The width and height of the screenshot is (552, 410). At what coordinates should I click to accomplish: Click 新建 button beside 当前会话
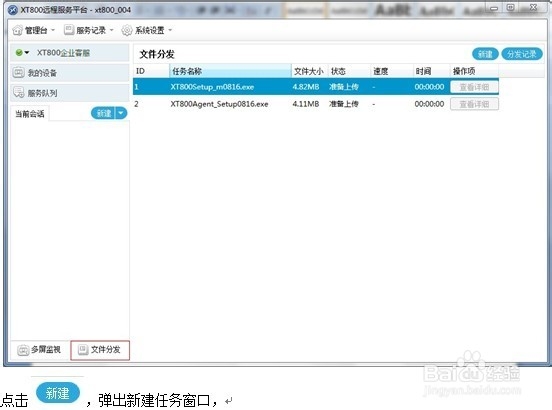(x=103, y=113)
